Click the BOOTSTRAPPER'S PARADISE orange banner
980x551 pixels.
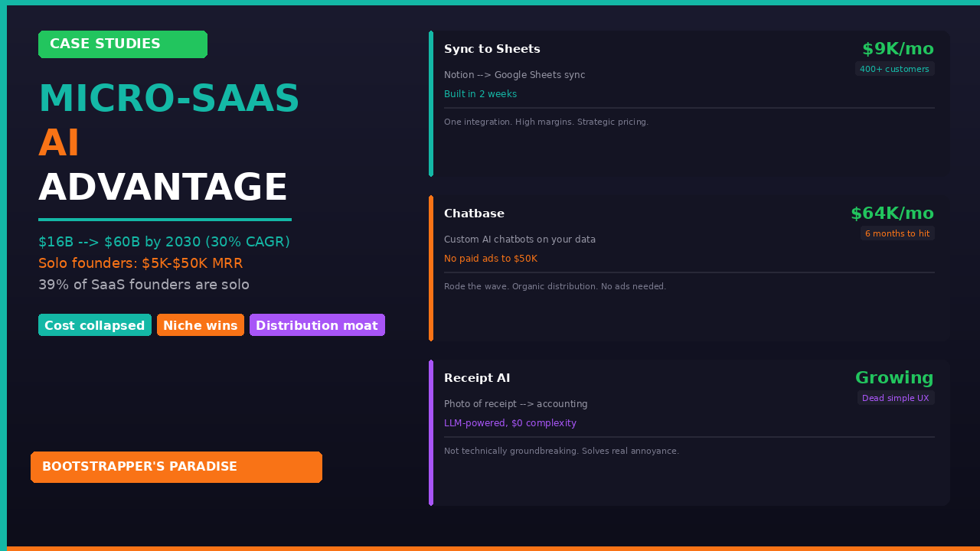[176, 467]
